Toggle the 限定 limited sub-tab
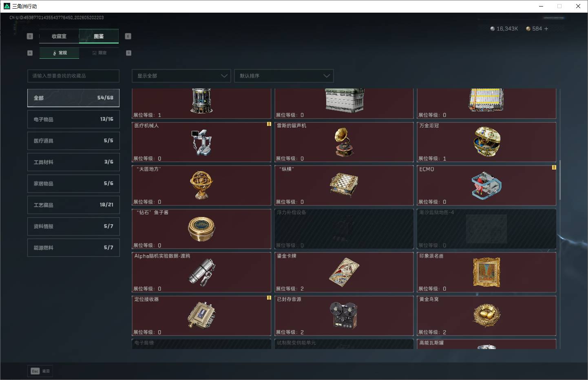 coord(99,53)
